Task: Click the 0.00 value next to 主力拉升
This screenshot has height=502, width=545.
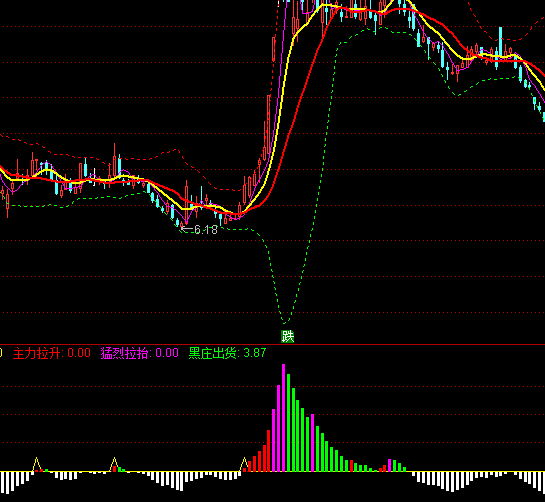Action: tap(79, 353)
